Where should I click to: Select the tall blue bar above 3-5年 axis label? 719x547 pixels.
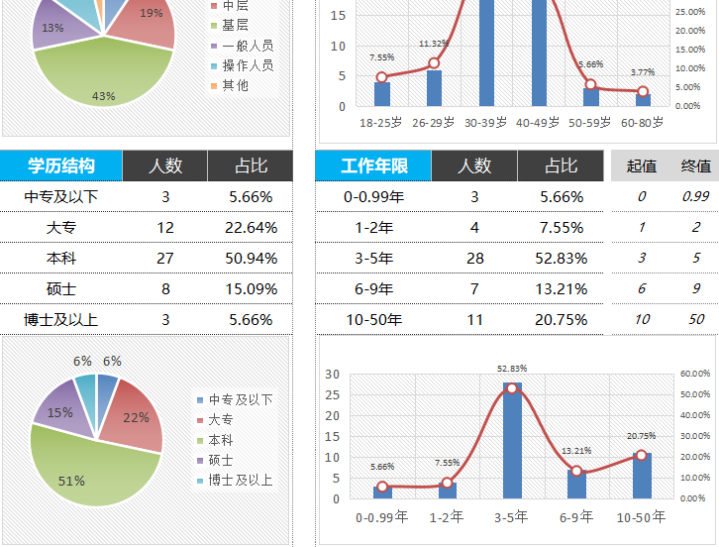tap(512, 440)
